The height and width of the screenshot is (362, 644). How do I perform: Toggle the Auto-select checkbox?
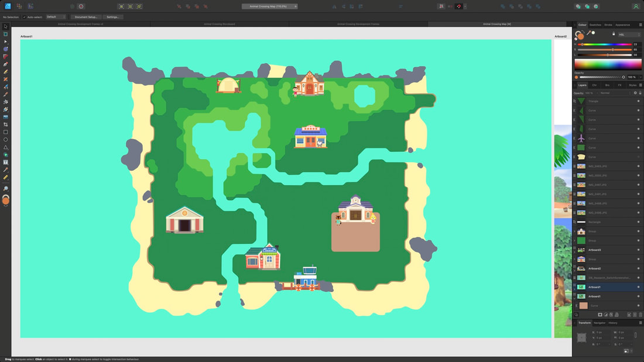click(24, 17)
